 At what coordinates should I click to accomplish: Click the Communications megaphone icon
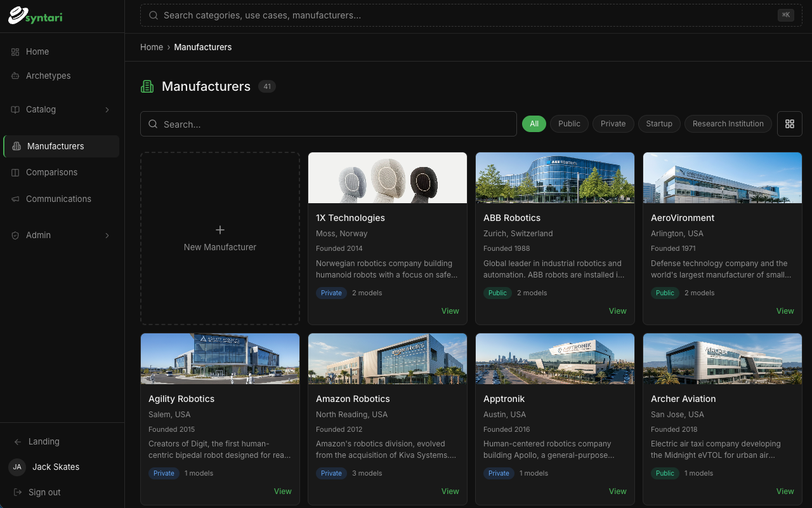(15, 199)
